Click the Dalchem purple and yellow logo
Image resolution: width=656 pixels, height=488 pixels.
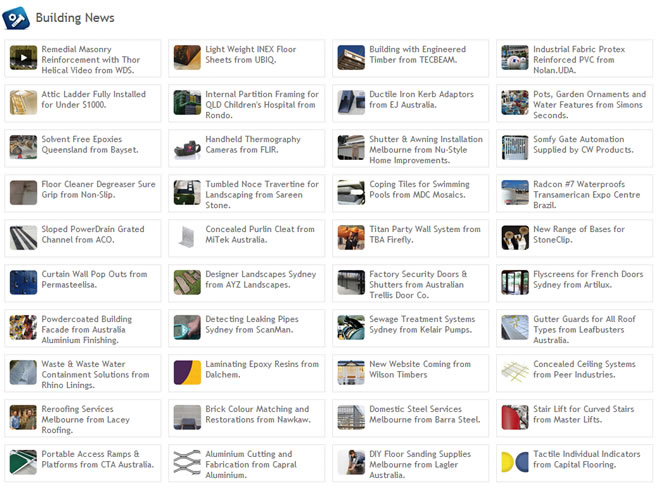pyautogui.click(x=187, y=372)
